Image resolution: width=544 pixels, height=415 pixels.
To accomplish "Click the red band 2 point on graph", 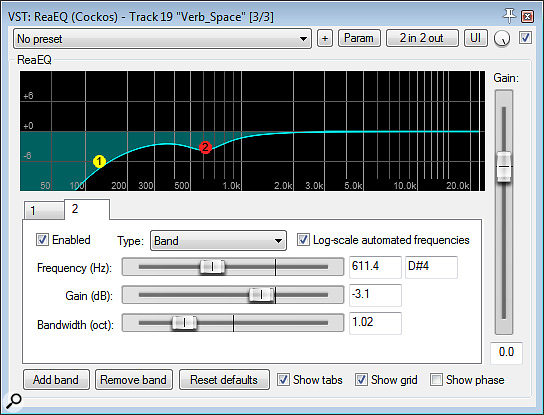I will coord(205,147).
